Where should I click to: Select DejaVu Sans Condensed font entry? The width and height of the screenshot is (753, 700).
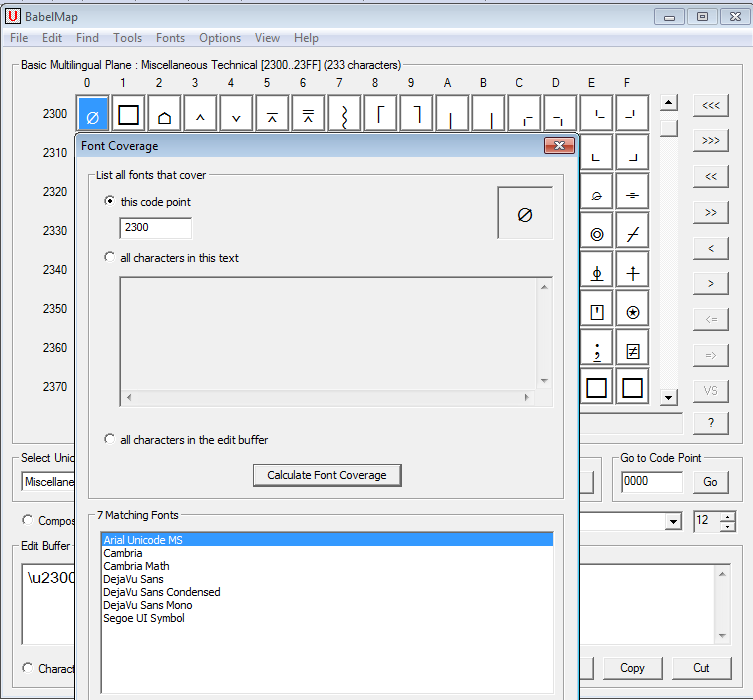327,592
